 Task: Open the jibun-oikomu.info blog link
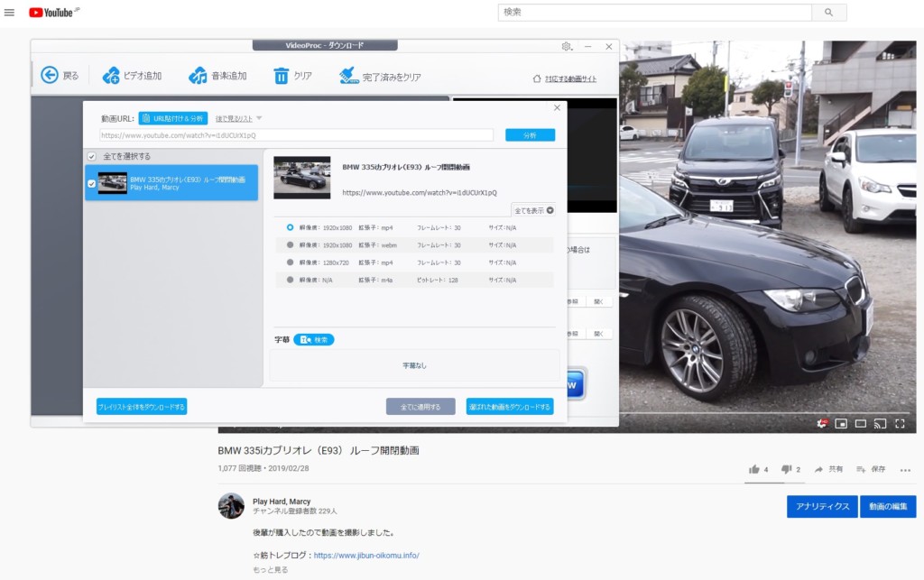[366, 556]
